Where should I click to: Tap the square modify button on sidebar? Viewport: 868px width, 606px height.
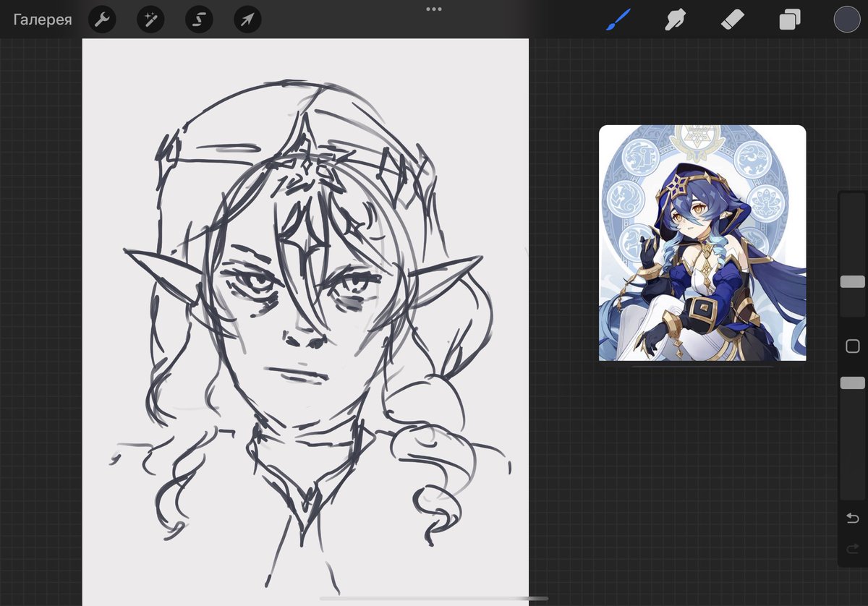[852, 346]
